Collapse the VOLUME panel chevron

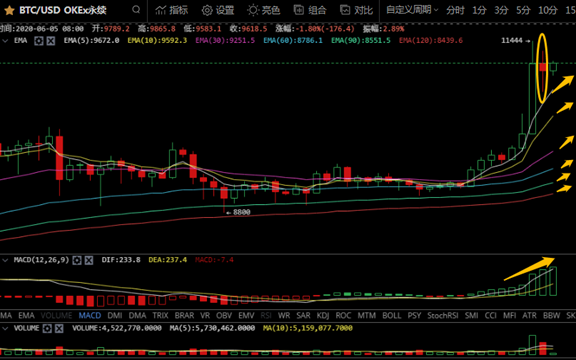click(5, 328)
